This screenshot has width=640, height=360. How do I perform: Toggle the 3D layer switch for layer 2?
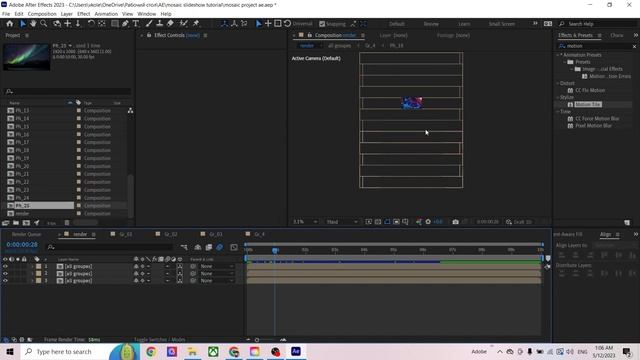tap(180, 273)
